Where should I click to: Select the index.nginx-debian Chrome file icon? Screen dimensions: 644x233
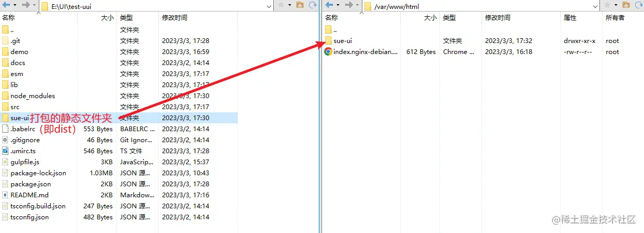328,51
